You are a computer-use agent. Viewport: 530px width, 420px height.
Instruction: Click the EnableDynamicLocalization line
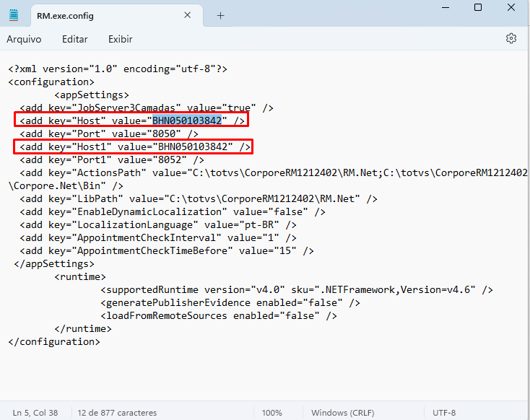(173, 212)
